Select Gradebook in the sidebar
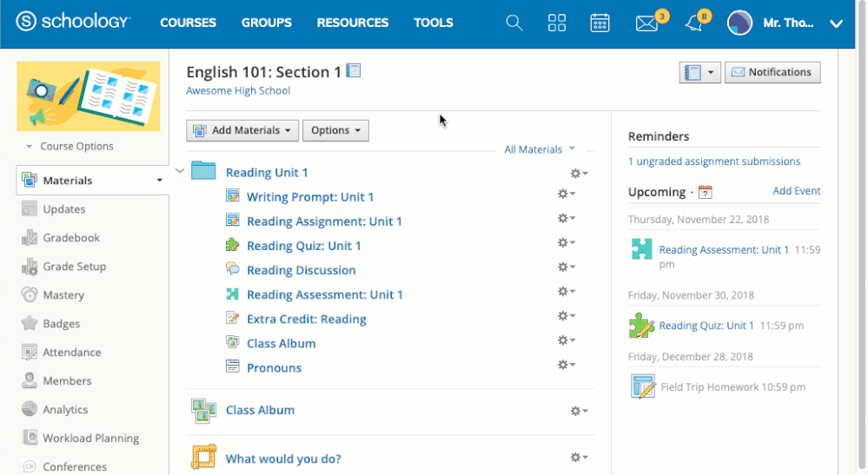 tap(71, 238)
